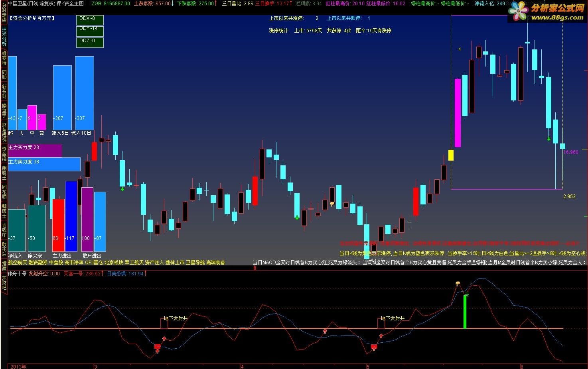The width and height of the screenshot is (588, 369).
Task: Click the dark blue bar showing -117
Action: click(x=71, y=216)
